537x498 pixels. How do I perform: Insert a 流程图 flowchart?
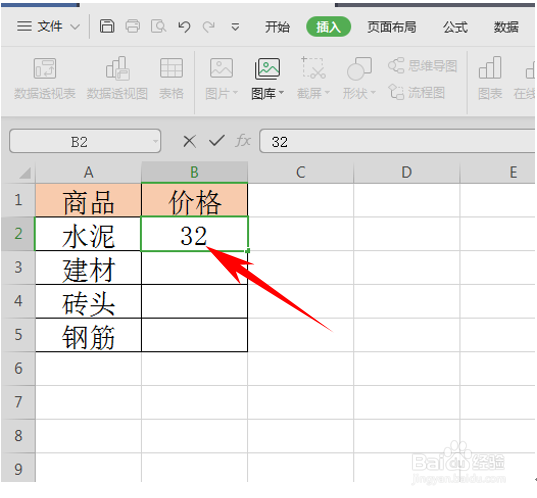click(x=417, y=92)
